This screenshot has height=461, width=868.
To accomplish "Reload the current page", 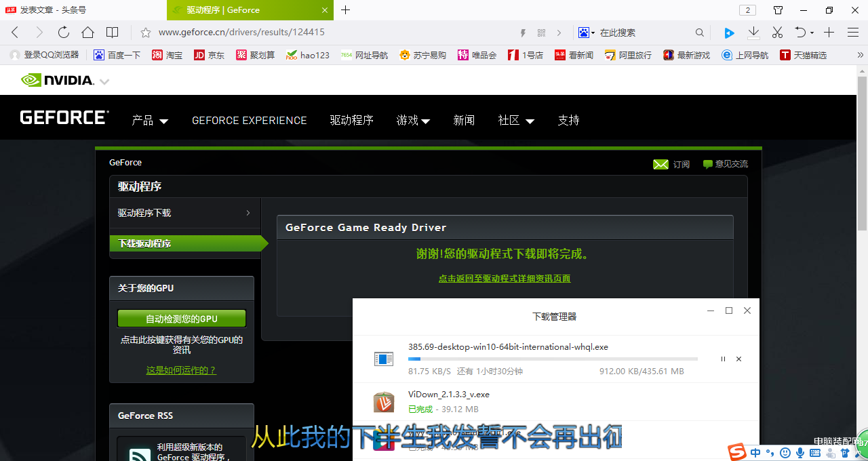I will pos(63,33).
